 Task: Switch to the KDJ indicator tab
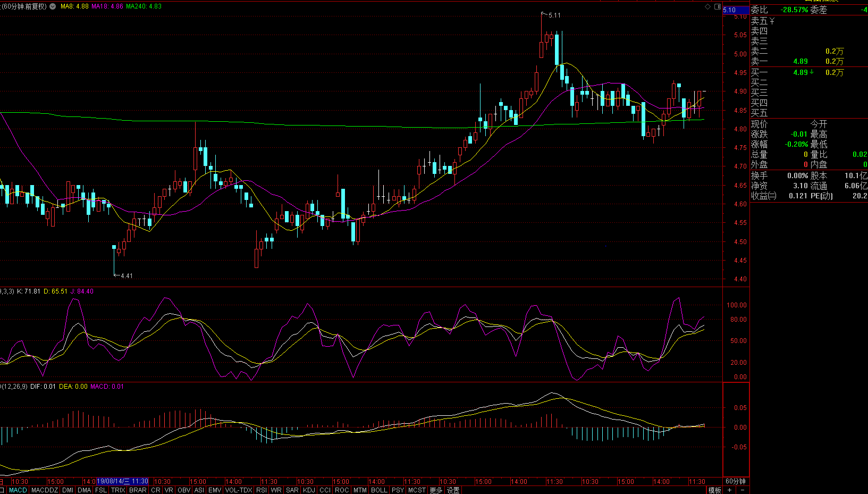tap(309, 490)
